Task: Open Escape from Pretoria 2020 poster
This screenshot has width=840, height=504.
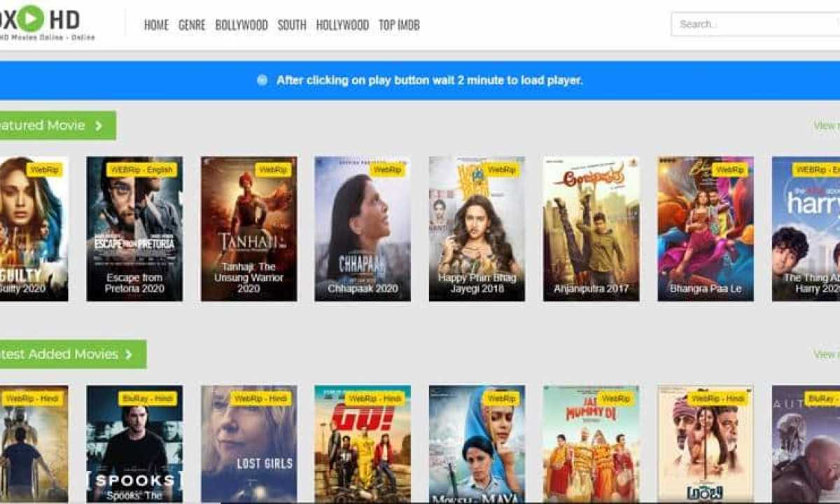Action: pyautogui.click(x=134, y=229)
